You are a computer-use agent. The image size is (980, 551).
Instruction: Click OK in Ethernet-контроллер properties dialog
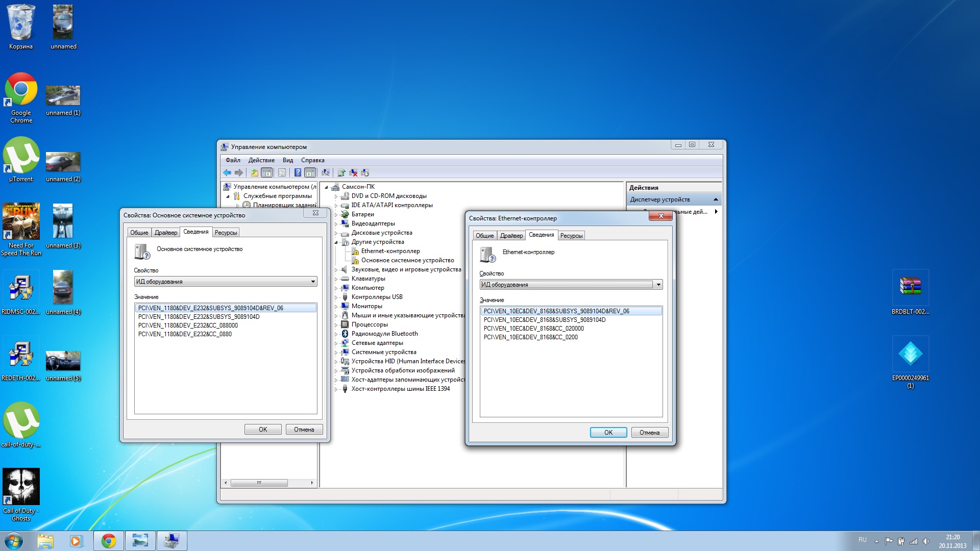[x=608, y=433]
